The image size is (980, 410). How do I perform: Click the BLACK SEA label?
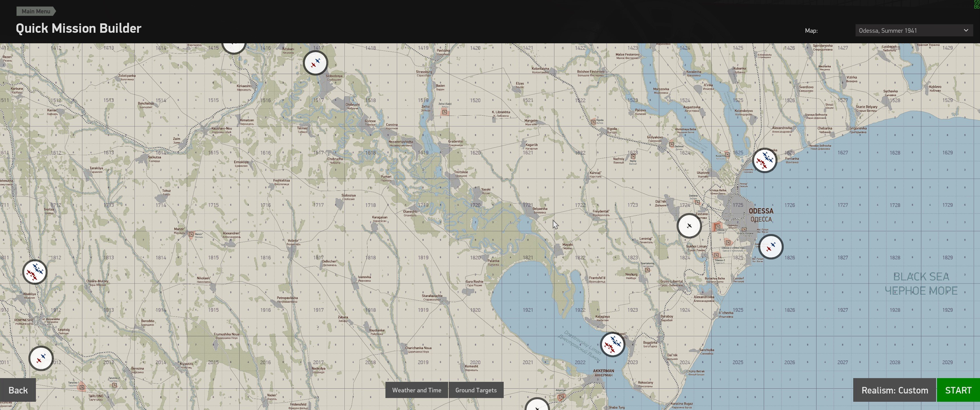(921, 276)
